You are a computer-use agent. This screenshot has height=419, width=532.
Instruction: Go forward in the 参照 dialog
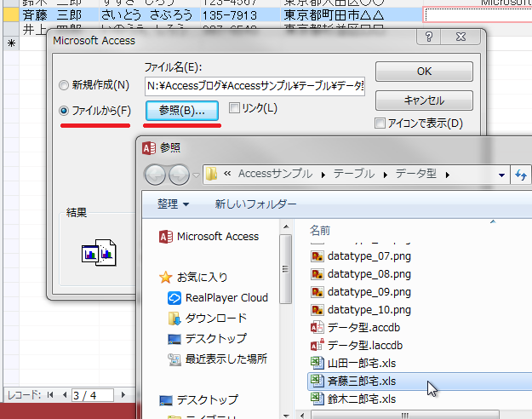[179, 175]
